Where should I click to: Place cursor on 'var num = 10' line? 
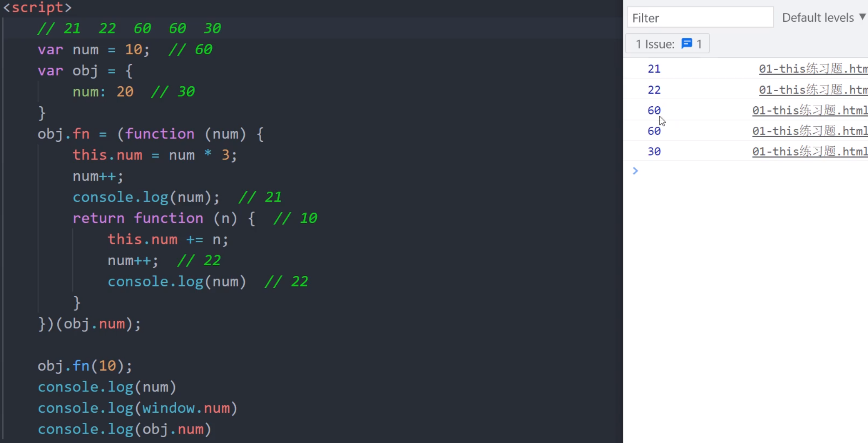[x=94, y=50]
